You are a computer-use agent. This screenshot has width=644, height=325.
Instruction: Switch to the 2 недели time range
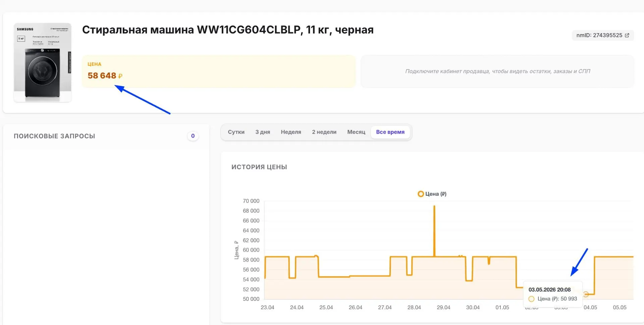(324, 132)
